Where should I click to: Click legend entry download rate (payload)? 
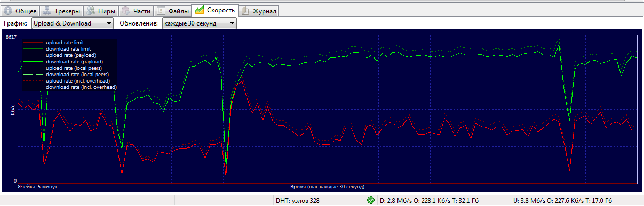point(74,61)
